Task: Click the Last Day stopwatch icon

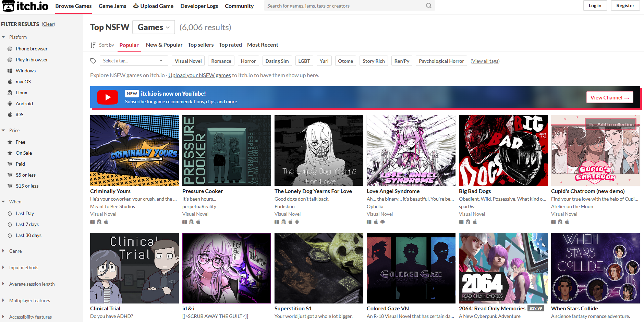Action: (x=10, y=213)
